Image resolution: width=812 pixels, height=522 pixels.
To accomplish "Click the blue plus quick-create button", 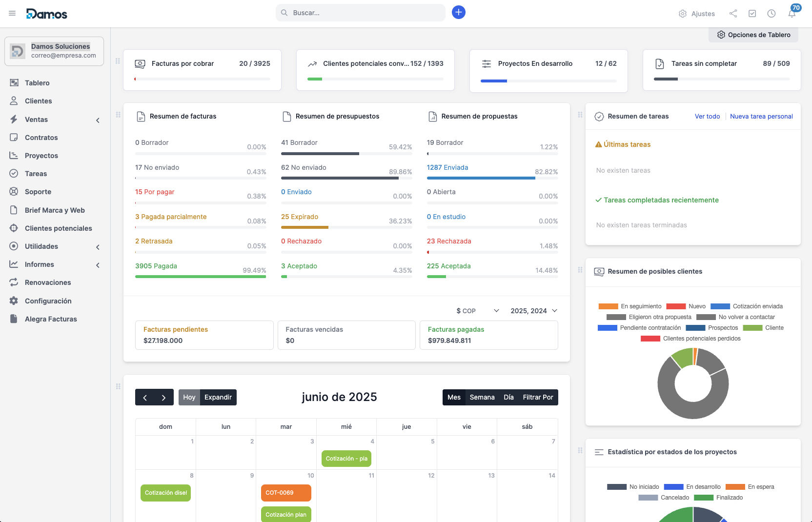I will point(458,13).
